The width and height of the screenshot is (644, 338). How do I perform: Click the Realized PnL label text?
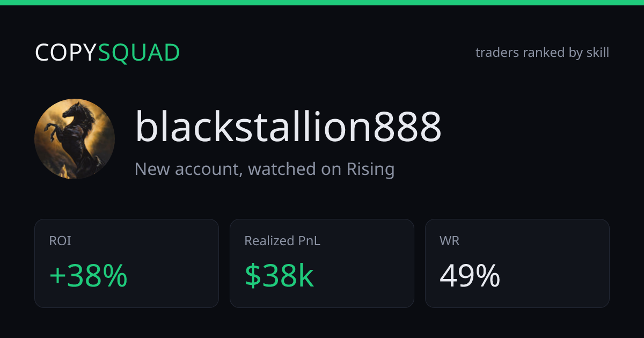tap(282, 241)
